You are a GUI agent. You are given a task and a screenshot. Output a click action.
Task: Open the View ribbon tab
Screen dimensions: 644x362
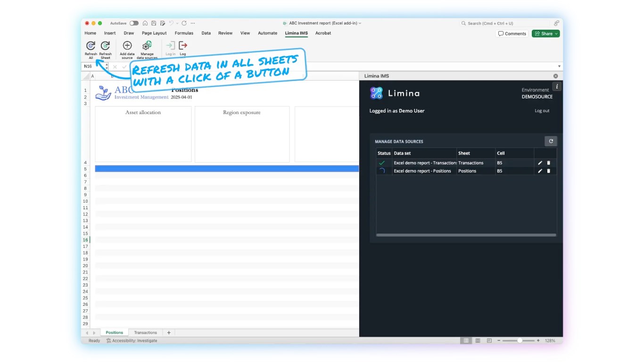pyautogui.click(x=245, y=33)
